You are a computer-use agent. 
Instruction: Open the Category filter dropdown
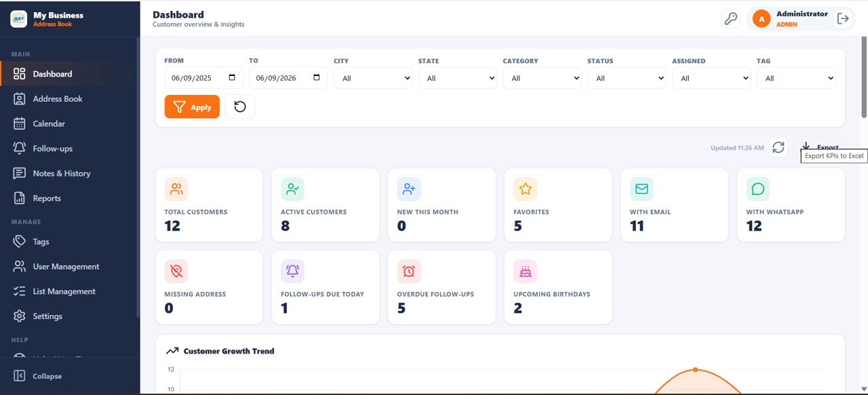tap(542, 78)
